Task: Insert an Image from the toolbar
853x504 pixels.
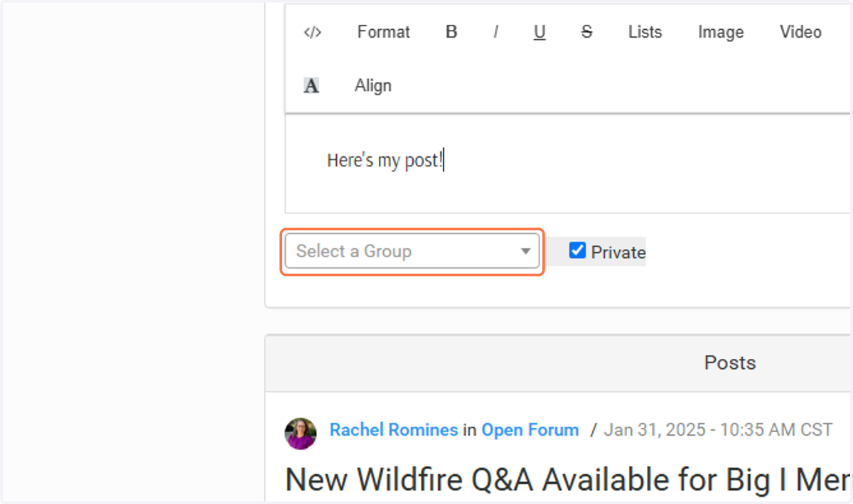Action: tap(721, 32)
